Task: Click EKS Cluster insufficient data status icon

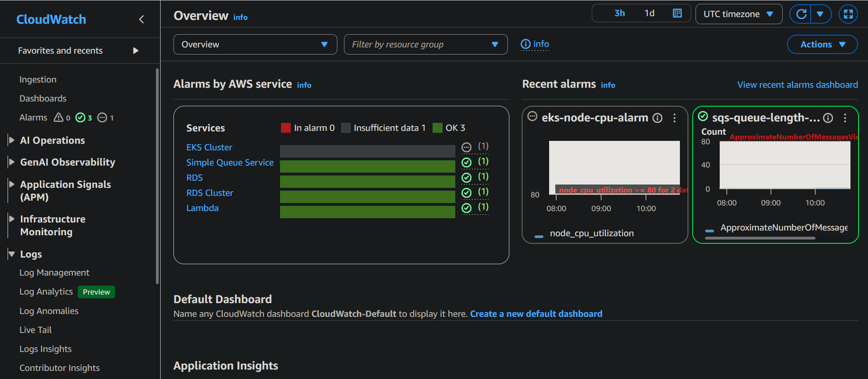Action: click(467, 148)
